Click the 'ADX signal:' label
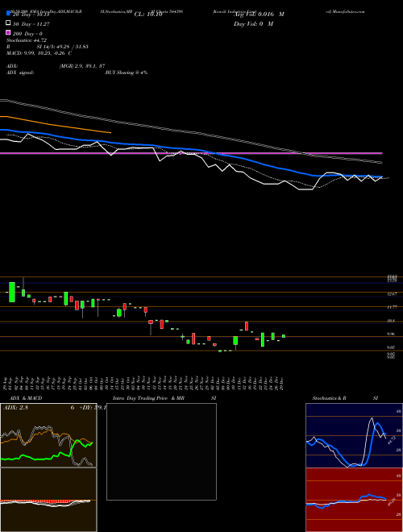The width and height of the screenshot is (403, 532). click(20, 73)
